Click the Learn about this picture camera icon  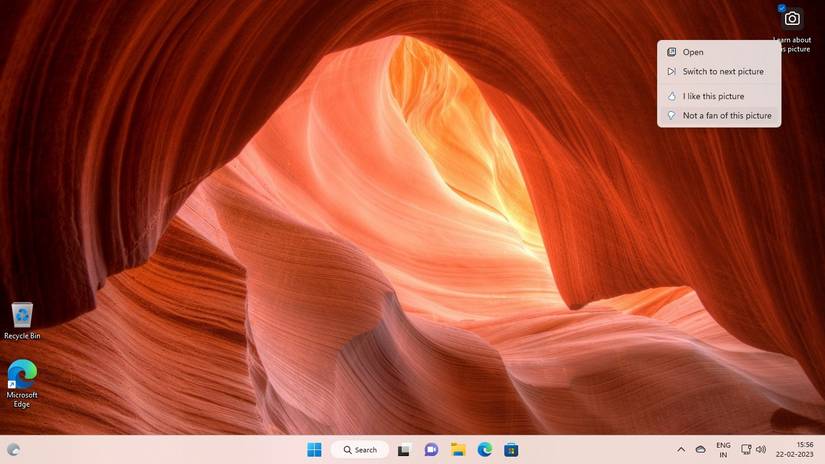click(791, 19)
